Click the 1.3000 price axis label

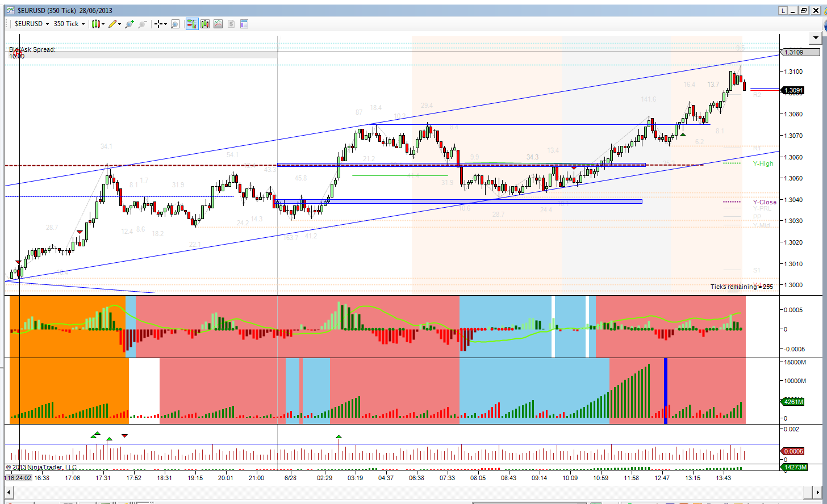tap(793, 285)
